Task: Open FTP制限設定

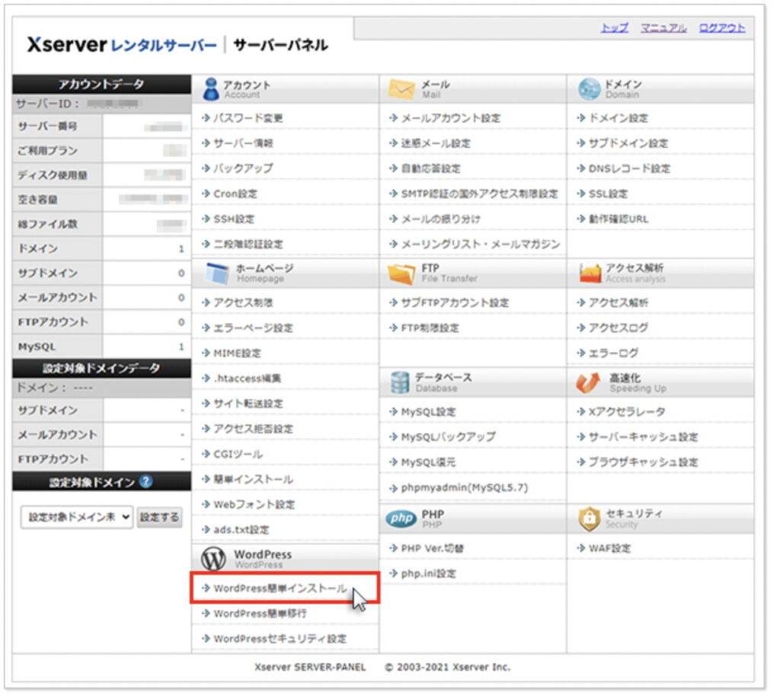Action: click(430, 328)
